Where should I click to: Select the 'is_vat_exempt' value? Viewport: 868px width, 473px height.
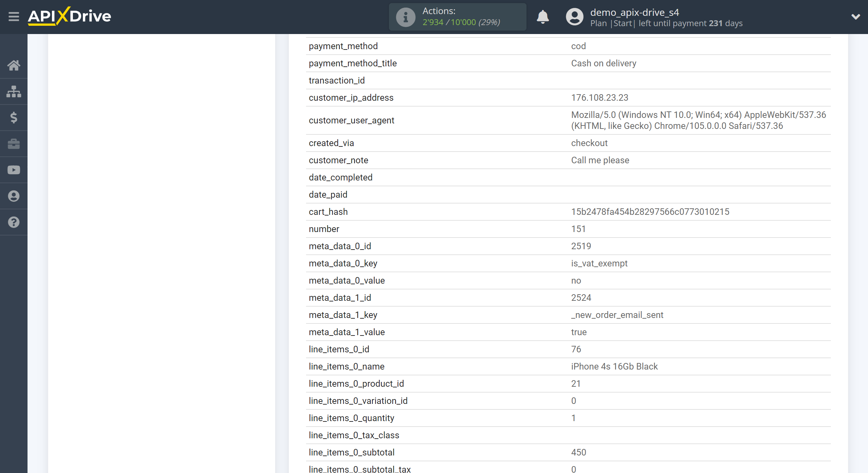point(599,263)
